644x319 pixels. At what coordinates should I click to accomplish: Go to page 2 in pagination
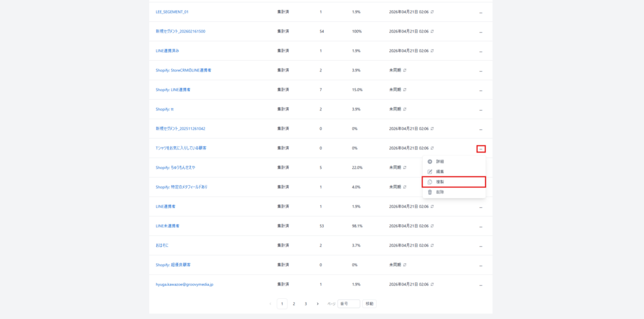pyautogui.click(x=294, y=304)
